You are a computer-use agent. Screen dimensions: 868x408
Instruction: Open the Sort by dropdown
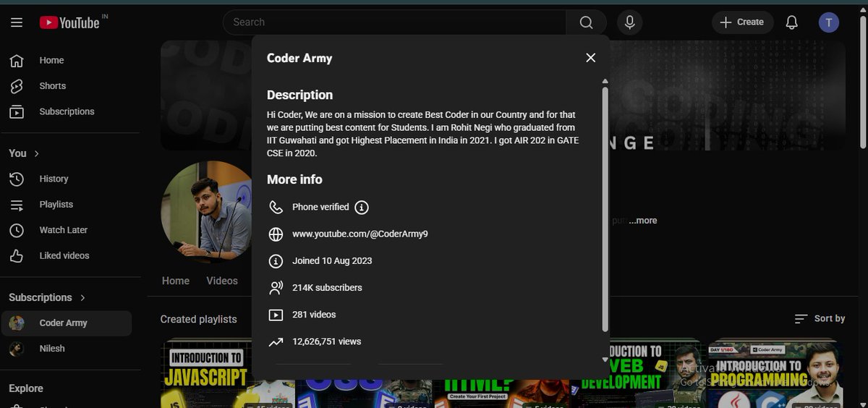[820, 319]
